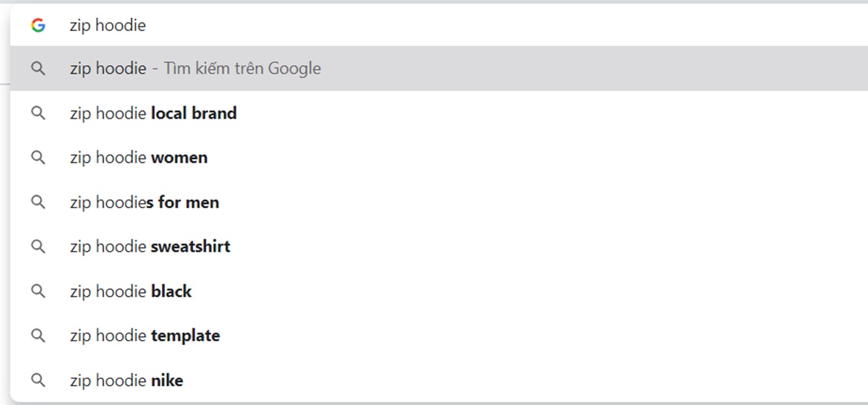Click the magnifier icon beside 'sweatshirt' suggestion
The height and width of the screenshot is (405, 868).
tap(38, 247)
